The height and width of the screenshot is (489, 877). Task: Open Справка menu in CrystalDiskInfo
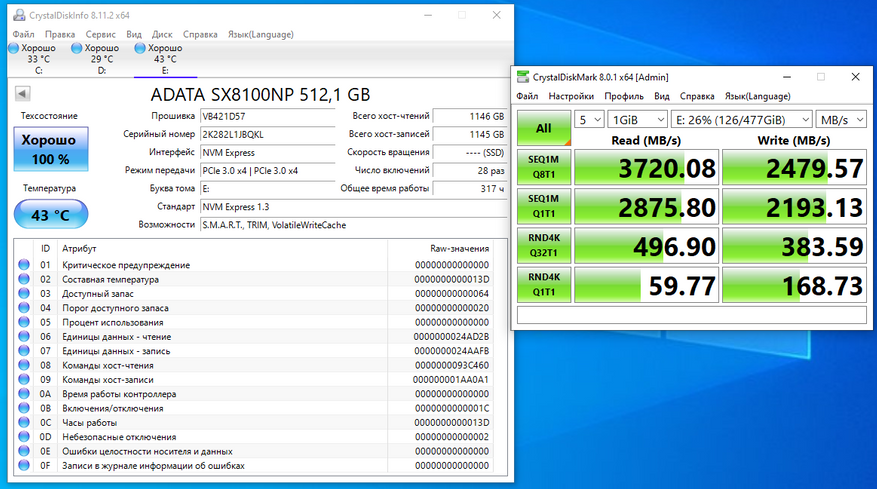tap(200, 34)
